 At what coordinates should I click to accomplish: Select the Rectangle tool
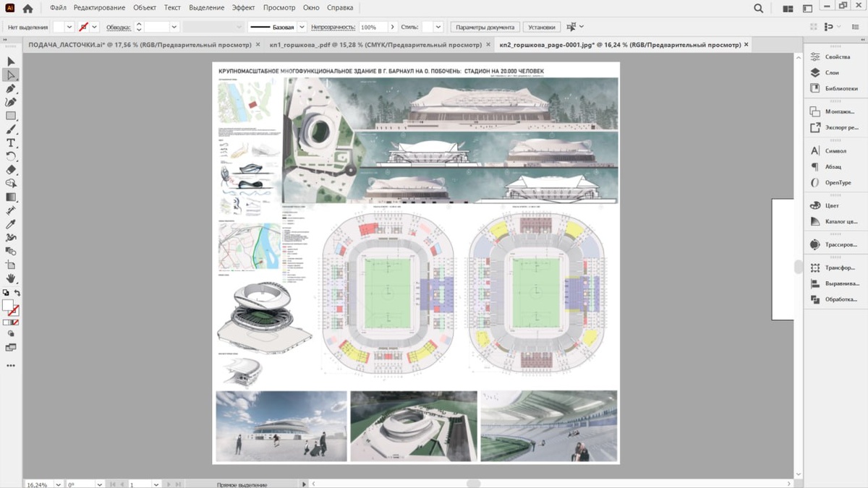pos(11,116)
